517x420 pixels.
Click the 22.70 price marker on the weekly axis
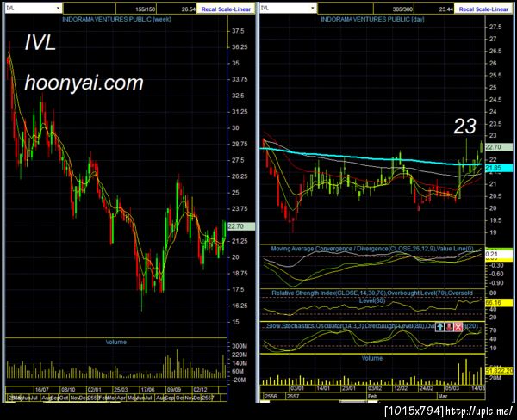click(241, 226)
